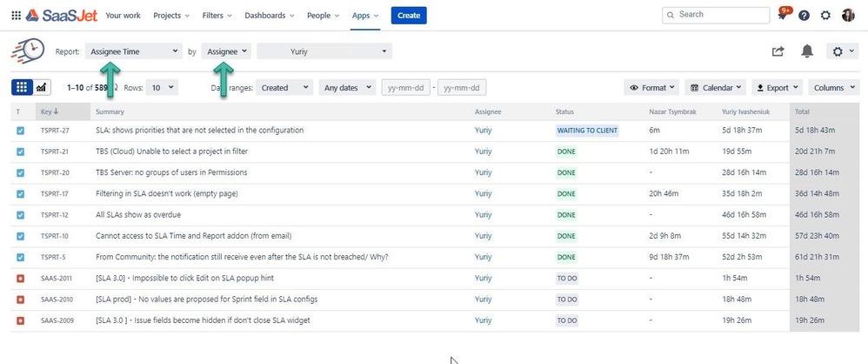
Task: Open the Dashboards menu
Action: tap(270, 16)
